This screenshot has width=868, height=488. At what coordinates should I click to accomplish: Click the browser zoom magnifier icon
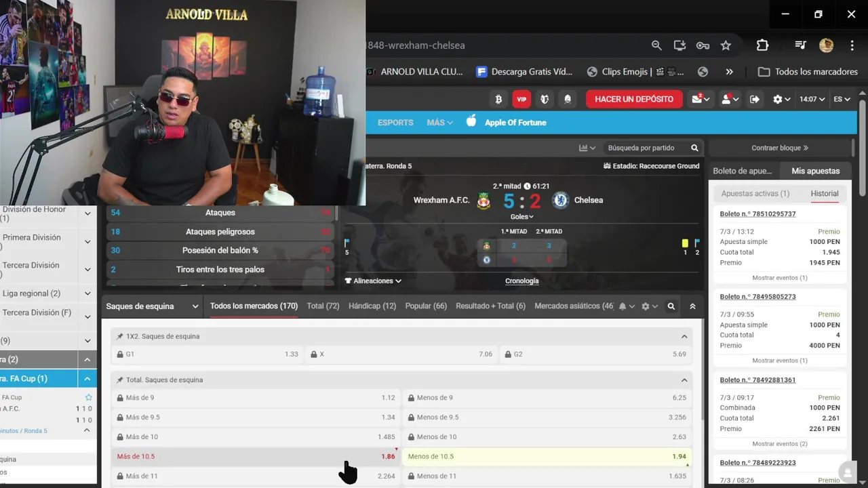coord(656,45)
